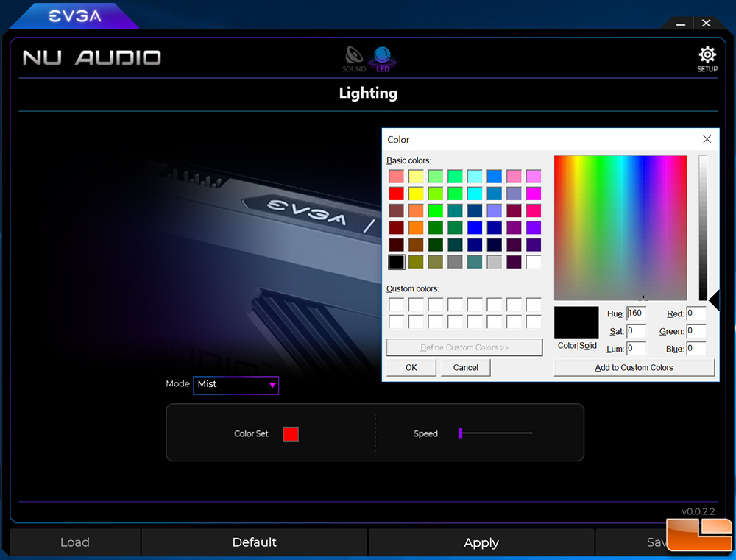Click the luminance bar in Color dialog
This screenshot has width=736, height=560.
tap(703, 227)
